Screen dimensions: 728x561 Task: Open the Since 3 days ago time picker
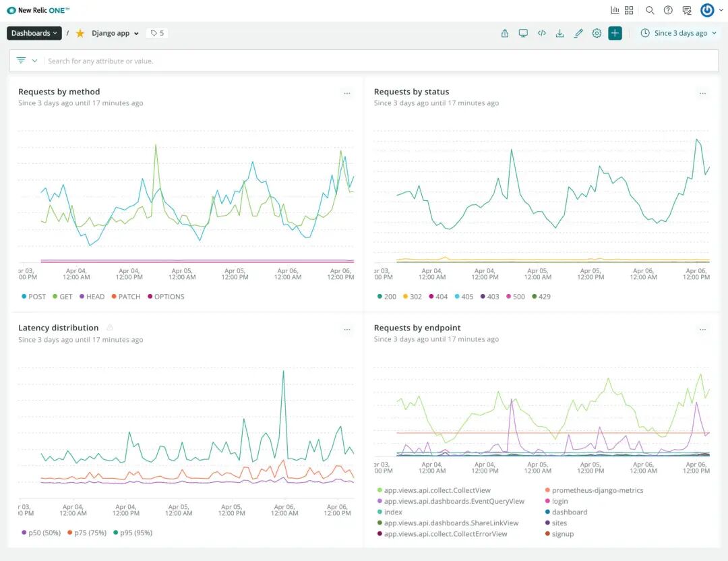point(678,33)
